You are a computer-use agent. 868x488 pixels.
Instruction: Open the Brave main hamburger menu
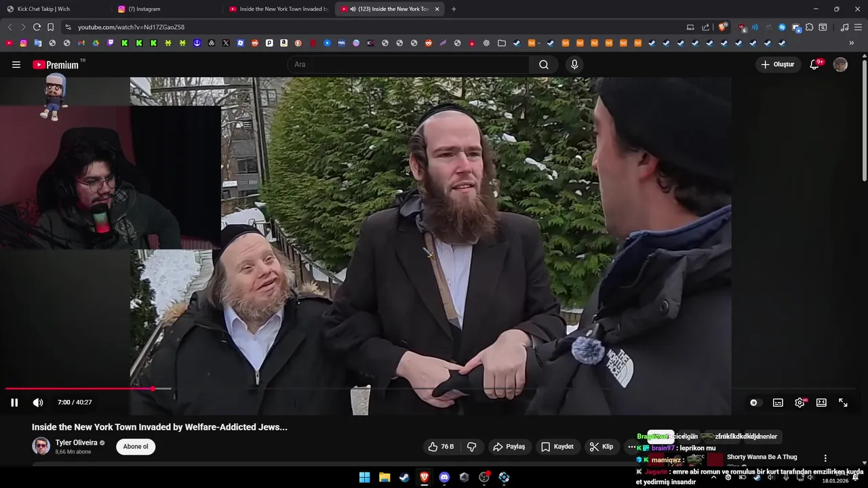[x=859, y=27]
